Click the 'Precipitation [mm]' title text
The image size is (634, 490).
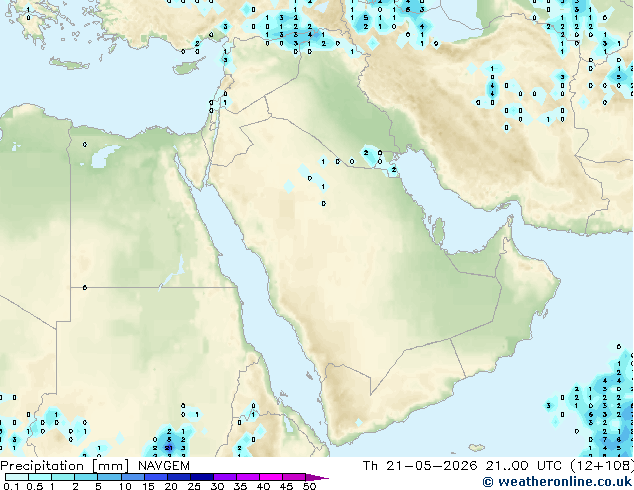click(x=64, y=466)
